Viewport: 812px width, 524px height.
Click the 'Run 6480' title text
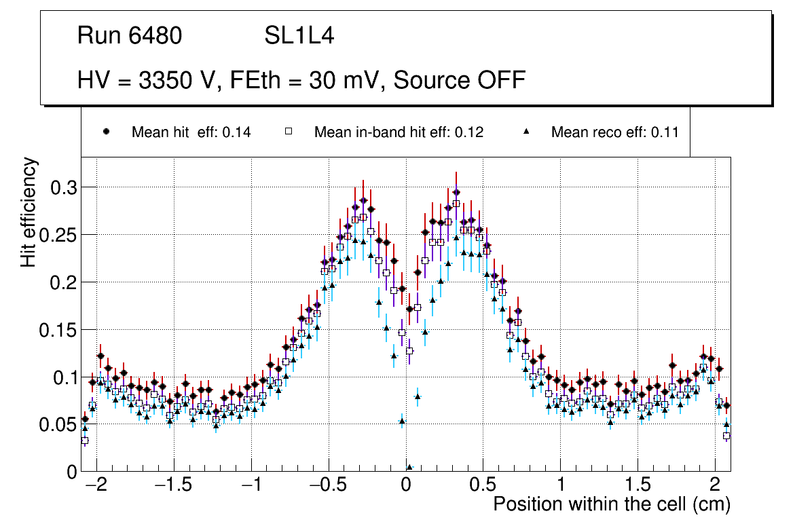coord(130,36)
